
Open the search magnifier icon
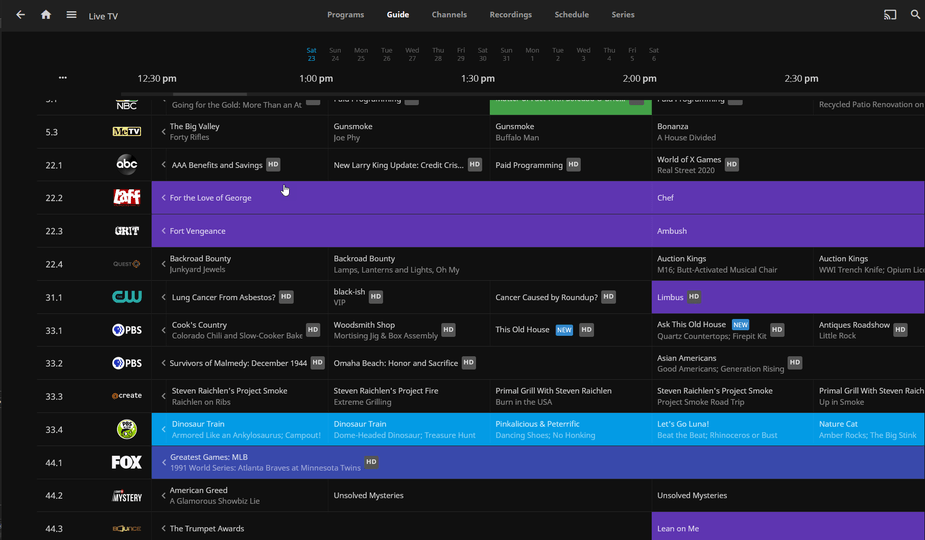(915, 15)
